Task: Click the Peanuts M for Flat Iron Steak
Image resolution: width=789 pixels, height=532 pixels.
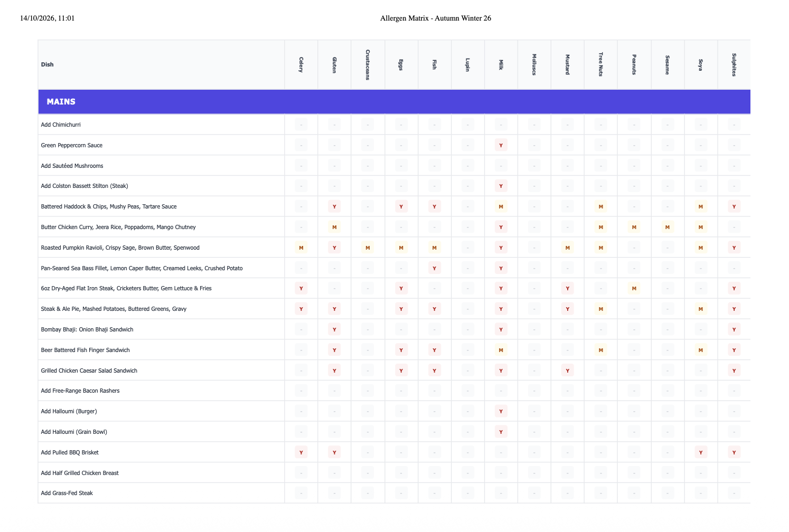Action: click(x=634, y=288)
